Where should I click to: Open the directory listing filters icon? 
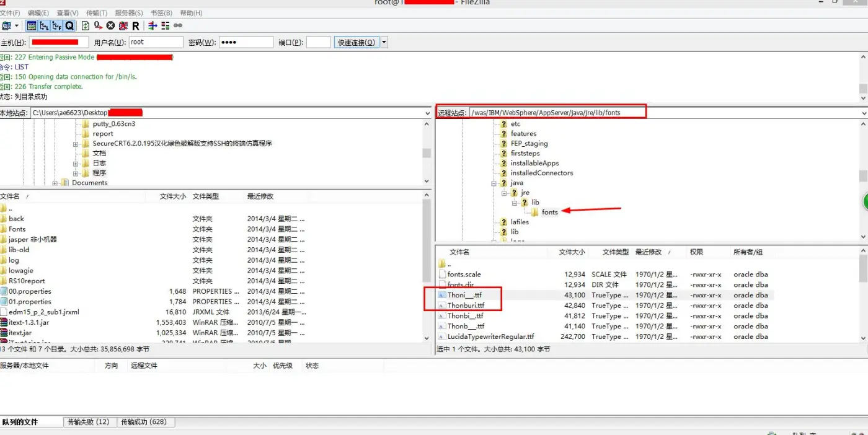click(153, 25)
